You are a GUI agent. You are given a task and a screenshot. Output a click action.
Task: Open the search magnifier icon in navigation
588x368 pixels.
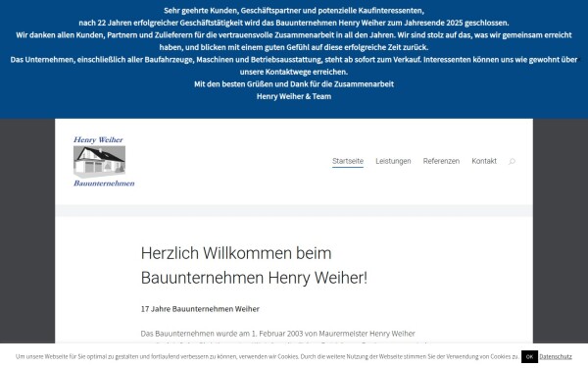pyautogui.click(x=512, y=162)
